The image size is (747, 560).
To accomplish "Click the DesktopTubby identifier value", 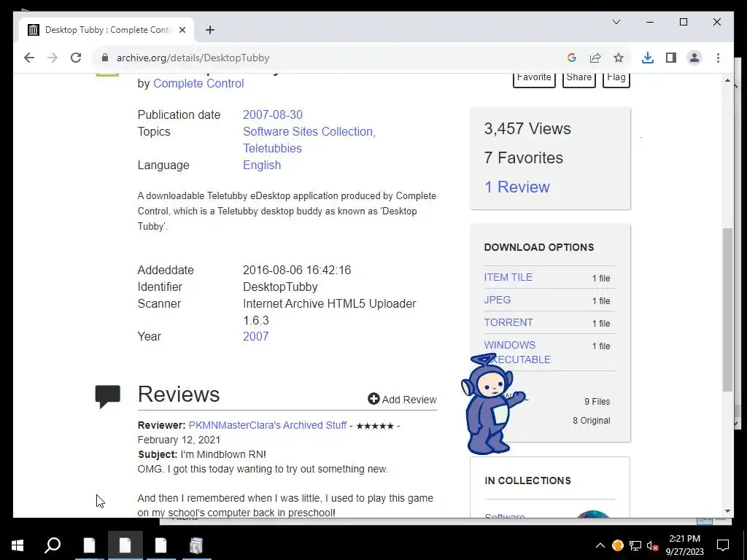I will [x=280, y=287].
